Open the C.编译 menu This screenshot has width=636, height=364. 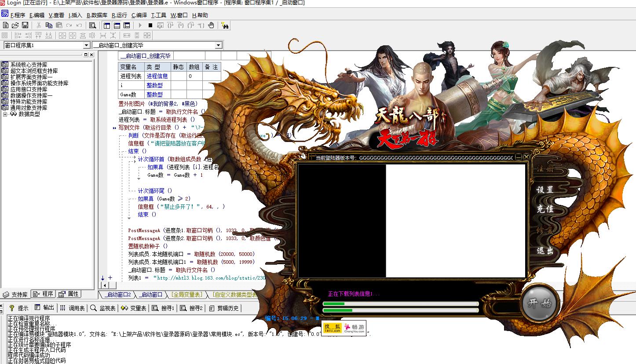pos(139,15)
